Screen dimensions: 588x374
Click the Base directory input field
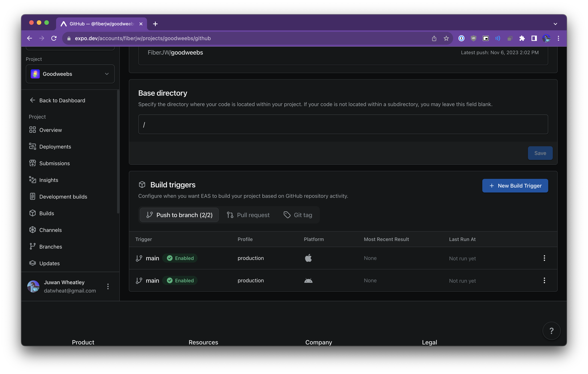coord(343,124)
